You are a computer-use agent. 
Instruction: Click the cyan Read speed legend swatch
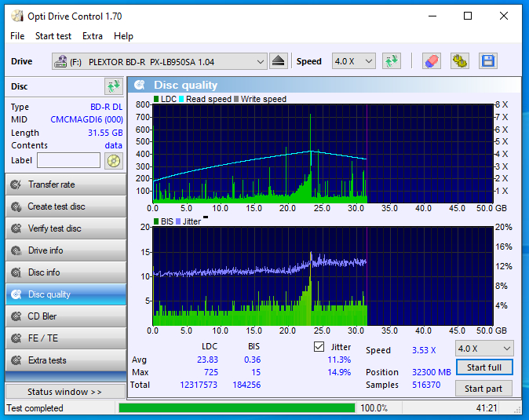[181, 99]
